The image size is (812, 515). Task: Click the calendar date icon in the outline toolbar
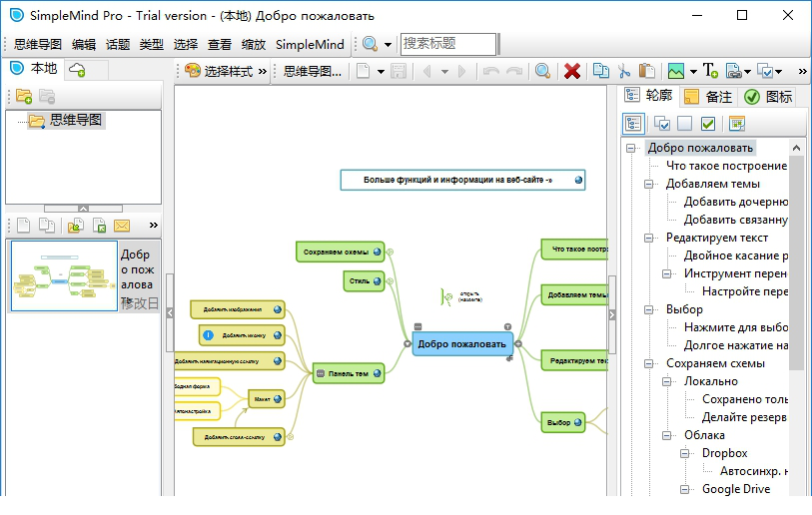[x=736, y=123]
